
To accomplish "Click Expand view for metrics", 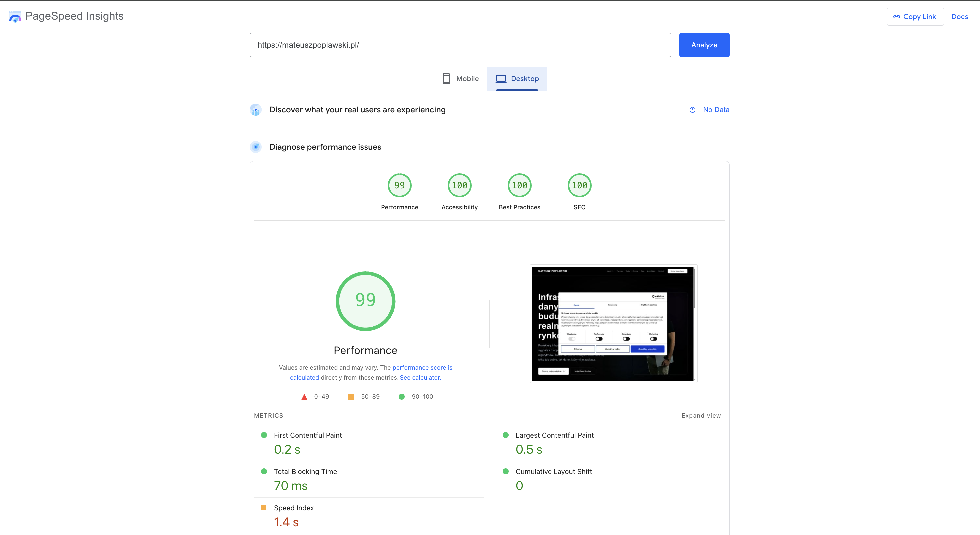I will point(701,416).
